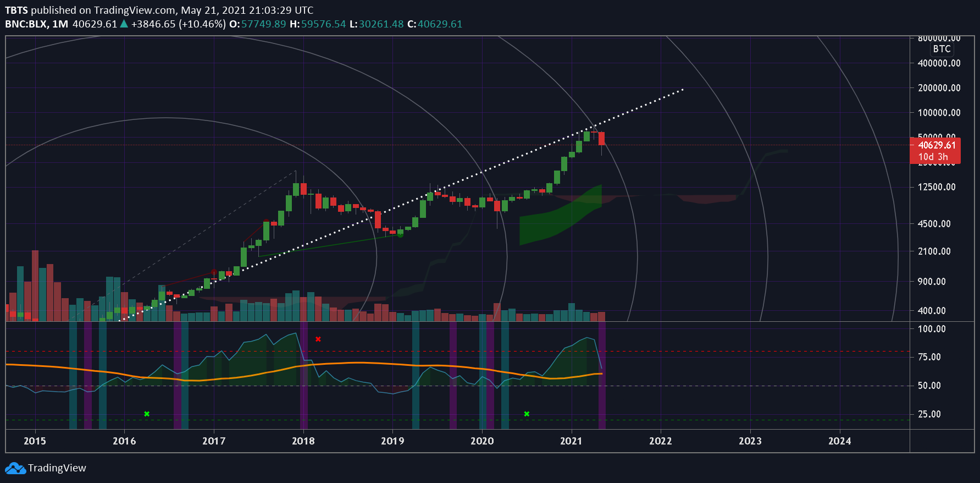980x483 pixels.
Task: Click the 2021 label on time axis
Action: click(571, 441)
